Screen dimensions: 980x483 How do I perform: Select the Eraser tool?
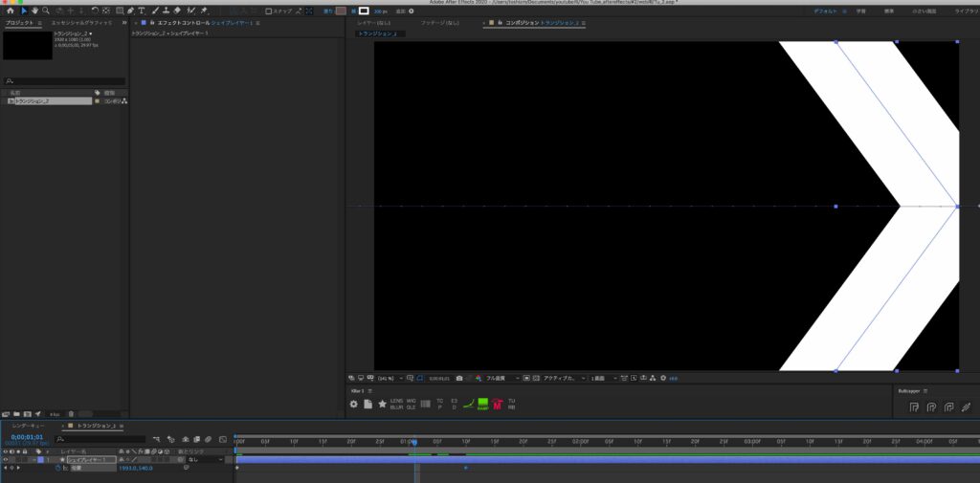click(177, 11)
